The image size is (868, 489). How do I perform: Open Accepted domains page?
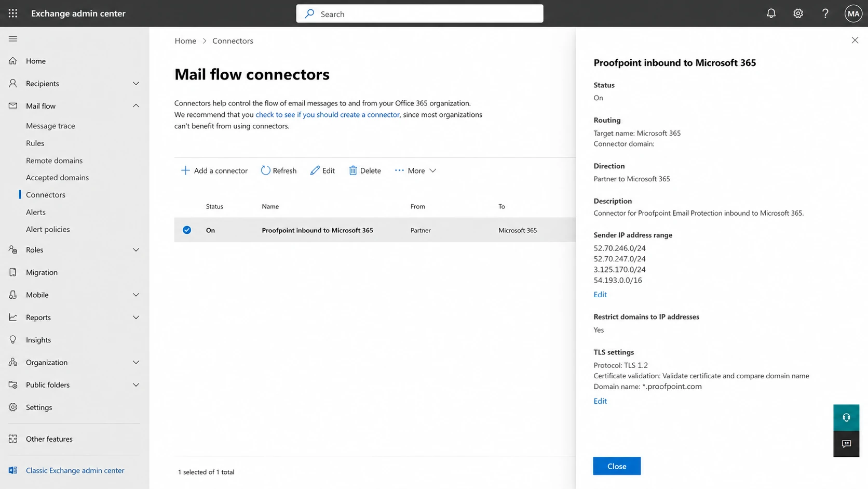(57, 177)
